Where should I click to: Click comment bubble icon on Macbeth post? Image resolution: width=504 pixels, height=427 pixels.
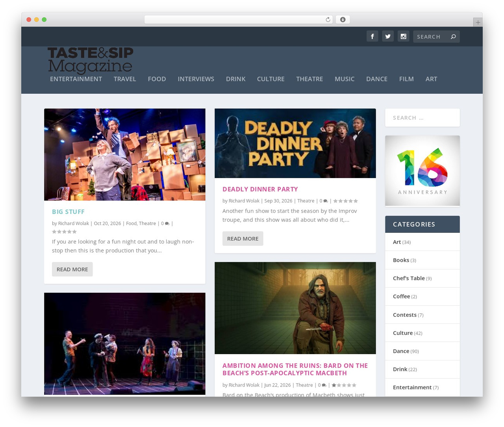[324, 385]
